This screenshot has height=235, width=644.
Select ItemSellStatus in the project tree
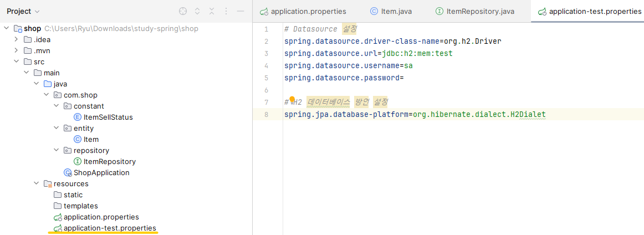(x=108, y=117)
